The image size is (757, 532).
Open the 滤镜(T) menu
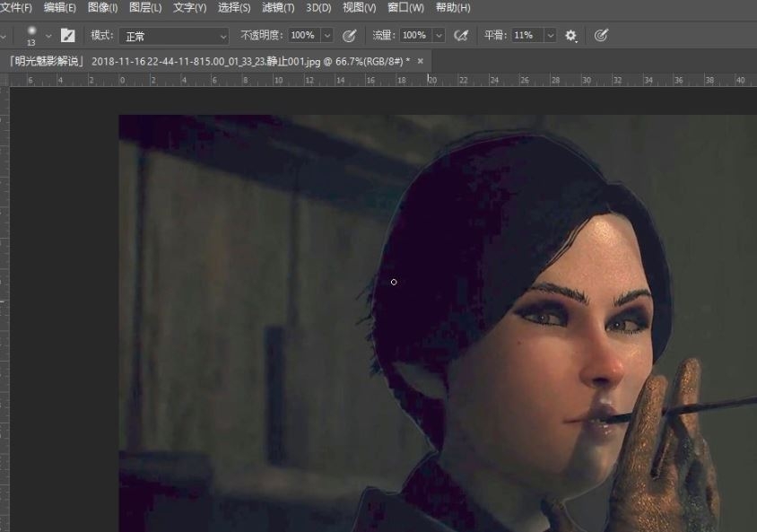click(278, 8)
